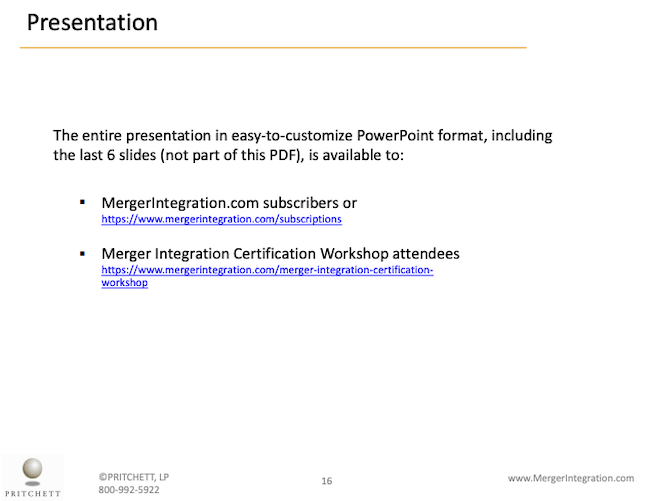This screenshot has width=650, height=501.
Task: Open the mergerintegration.com/subscriptions link
Action: pyautogui.click(x=221, y=219)
